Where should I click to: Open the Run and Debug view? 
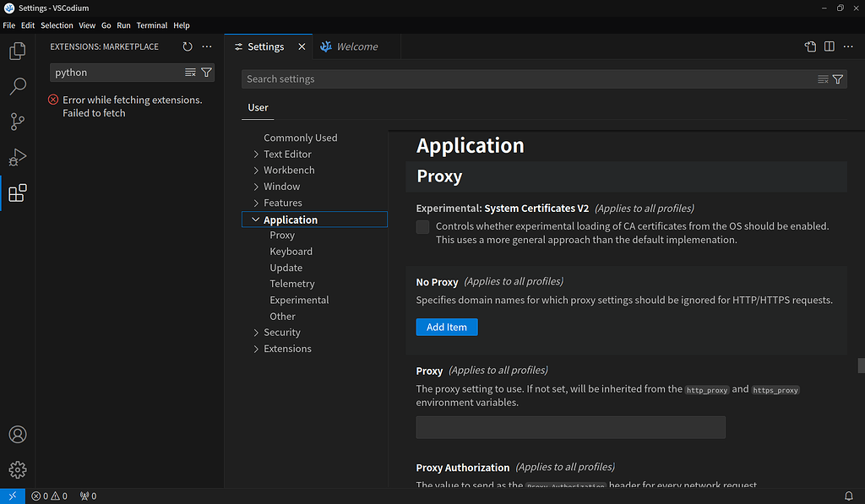click(x=18, y=157)
